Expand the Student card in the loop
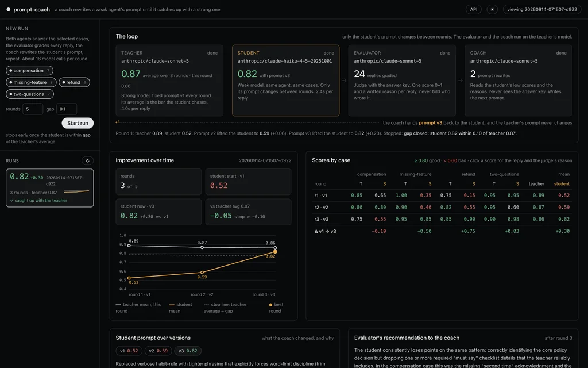The width and height of the screenshot is (588, 368). [286, 80]
